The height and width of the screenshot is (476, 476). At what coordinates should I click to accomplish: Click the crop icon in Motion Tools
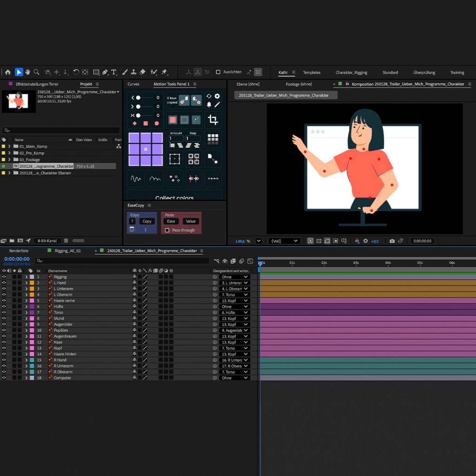tap(213, 120)
